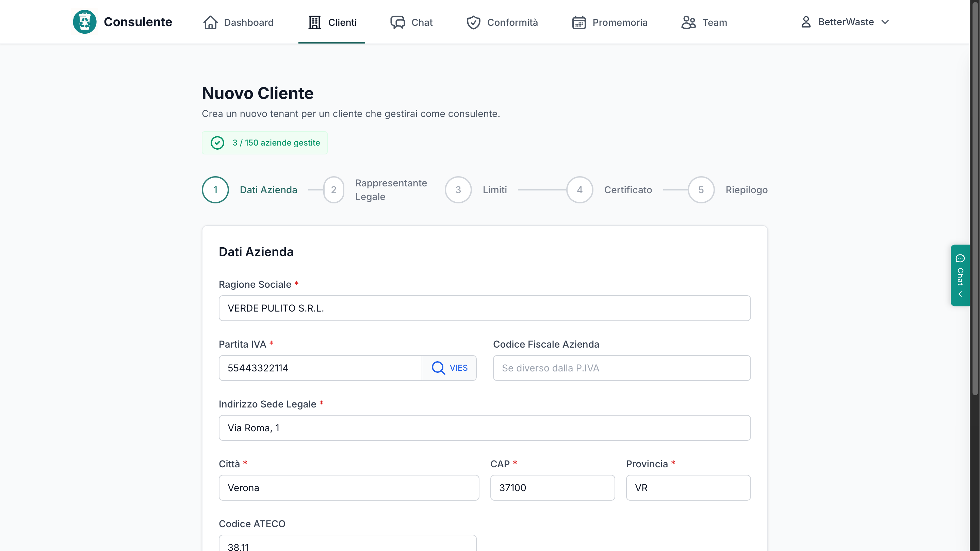Select step 3 Limiti circle
The image size is (980, 551).
pos(458,190)
